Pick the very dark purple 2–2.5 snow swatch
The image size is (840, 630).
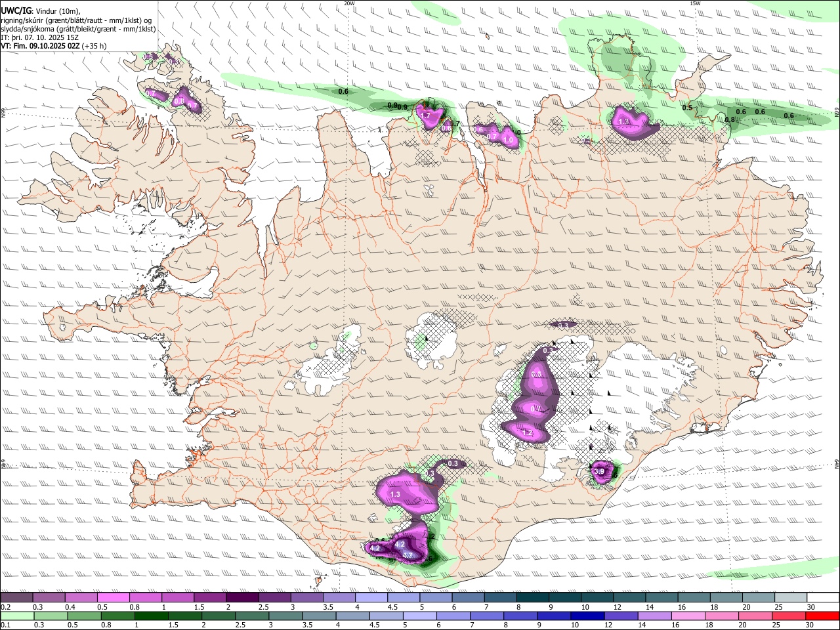(x=242, y=597)
